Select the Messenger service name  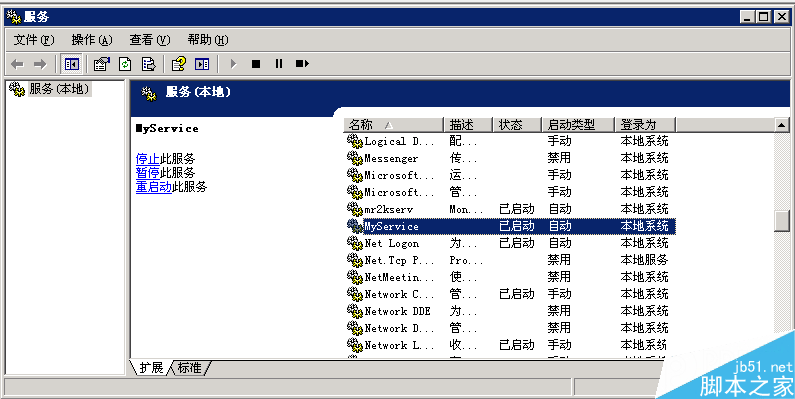point(391,159)
